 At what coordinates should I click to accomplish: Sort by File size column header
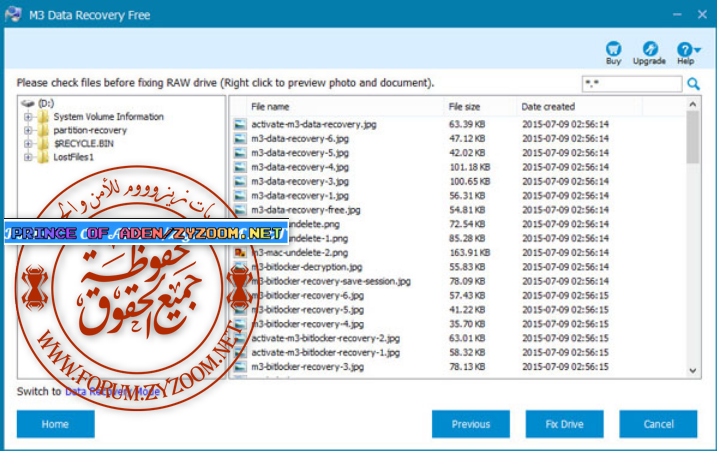tap(464, 107)
